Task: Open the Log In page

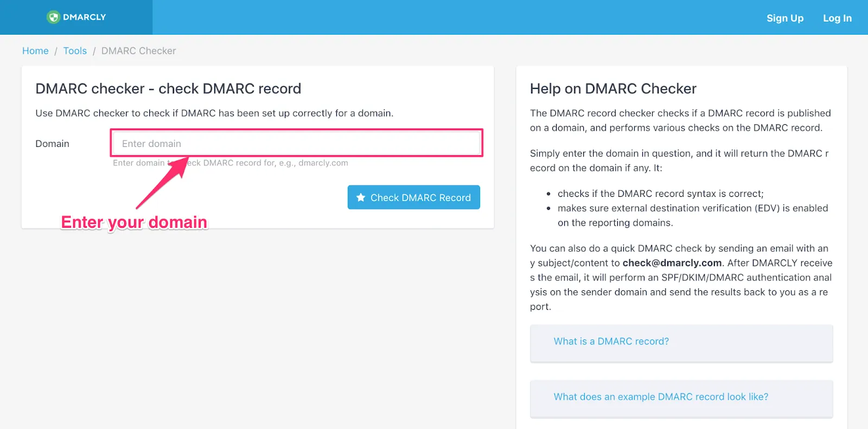Action: pos(837,18)
